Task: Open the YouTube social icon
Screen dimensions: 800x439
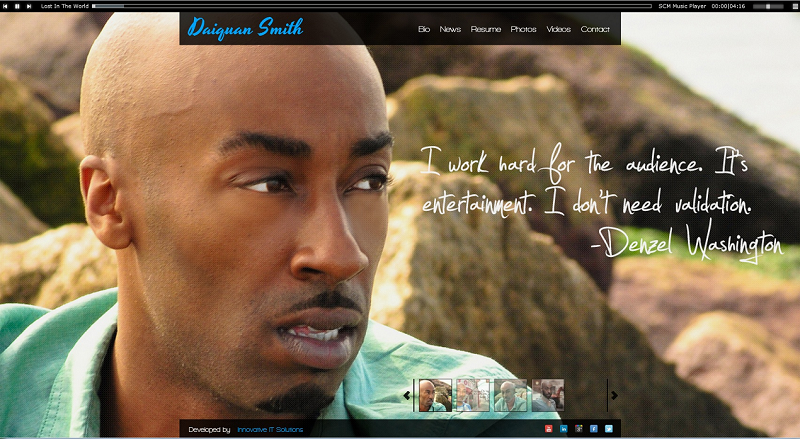Action: pyautogui.click(x=548, y=429)
